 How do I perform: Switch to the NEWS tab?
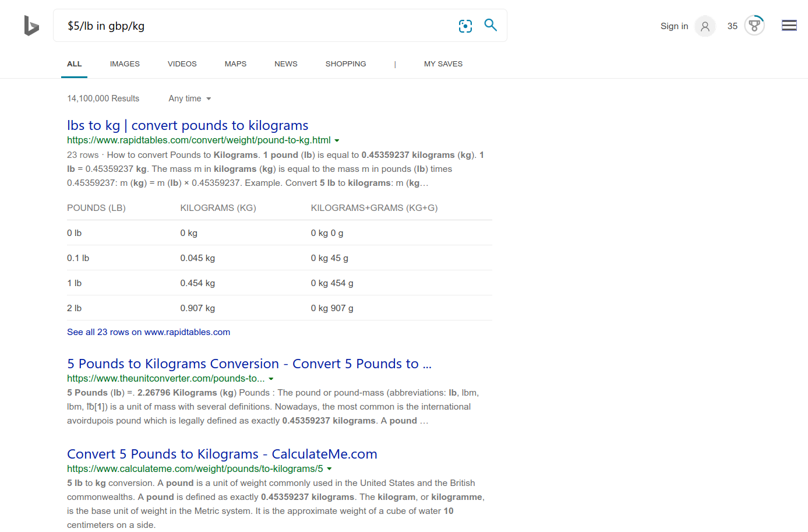(x=286, y=64)
